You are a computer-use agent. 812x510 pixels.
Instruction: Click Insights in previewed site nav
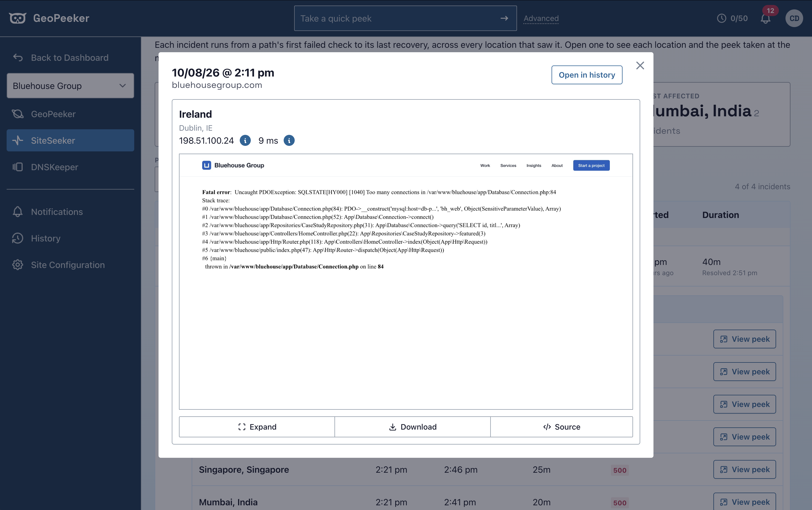(x=534, y=165)
